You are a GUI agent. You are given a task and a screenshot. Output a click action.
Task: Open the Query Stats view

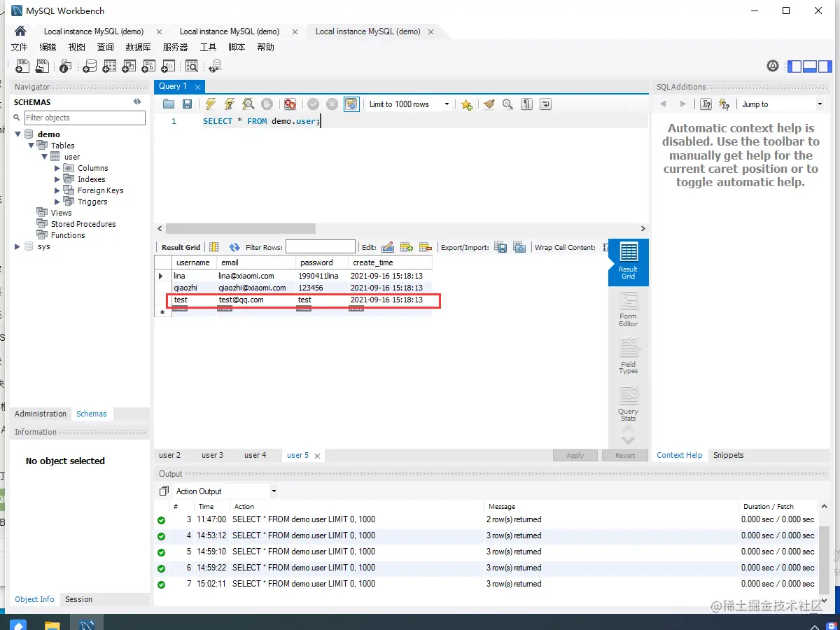(629, 404)
